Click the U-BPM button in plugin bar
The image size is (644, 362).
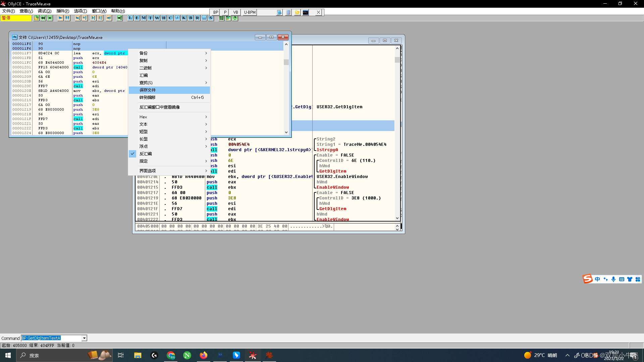click(x=250, y=12)
